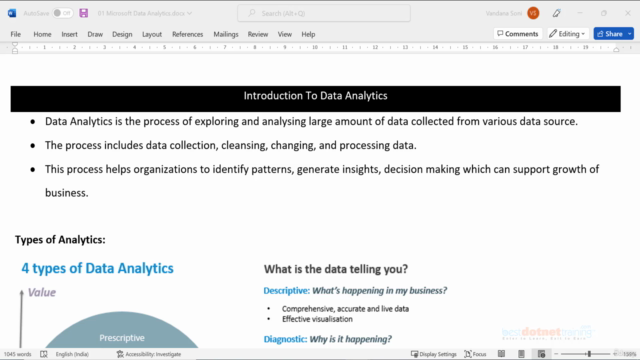Open the References tab
The height and width of the screenshot is (360, 640).
click(x=187, y=34)
